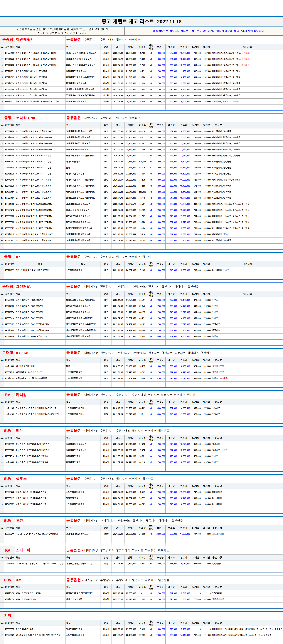
Task: Select the '아반떼/K3' section header
Action: click(x=24, y=40)
